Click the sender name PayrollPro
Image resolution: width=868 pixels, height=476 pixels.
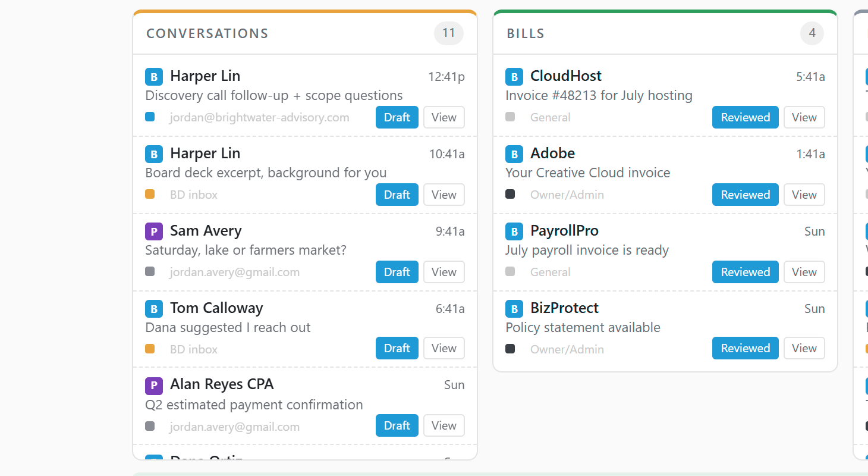click(564, 231)
